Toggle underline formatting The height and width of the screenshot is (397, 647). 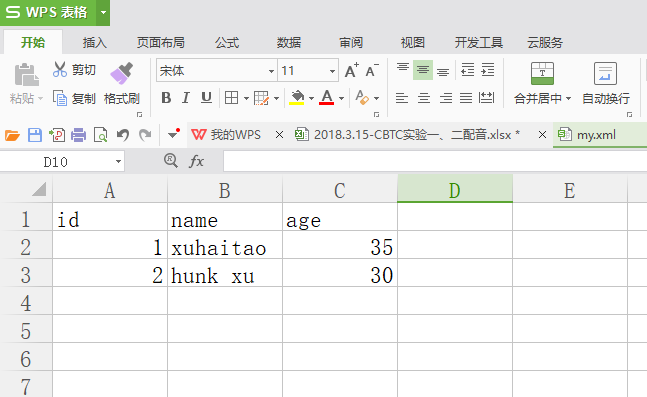[206, 98]
